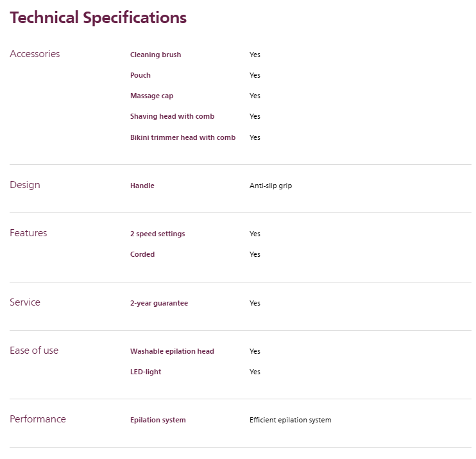This screenshot has width=476, height=459.
Task: Select the Ease of use section title
Action: [x=34, y=351]
